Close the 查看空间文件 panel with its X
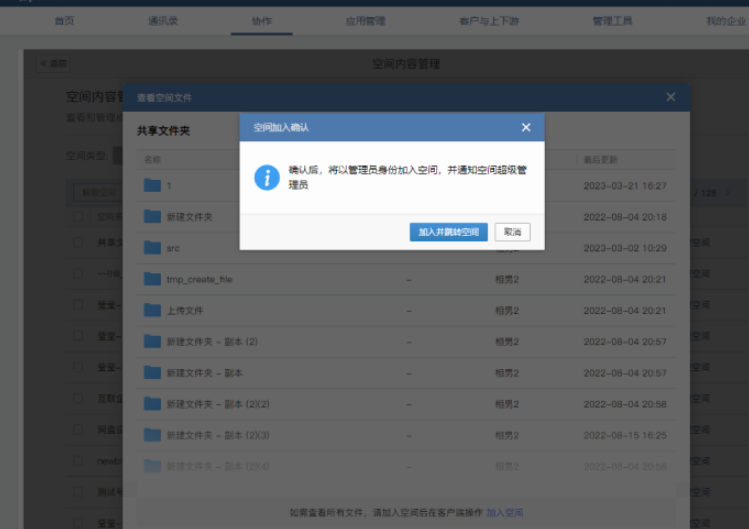The width and height of the screenshot is (749, 529). pyautogui.click(x=671, y=97)
